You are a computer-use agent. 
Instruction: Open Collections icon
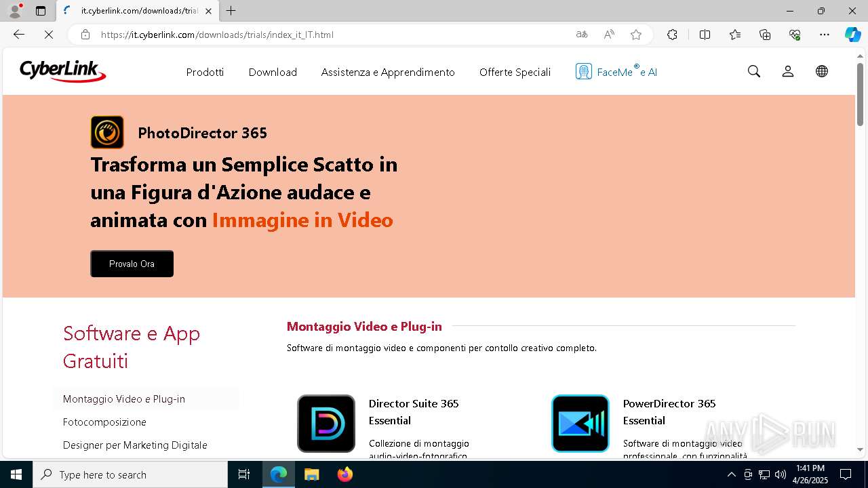(765, 35)
